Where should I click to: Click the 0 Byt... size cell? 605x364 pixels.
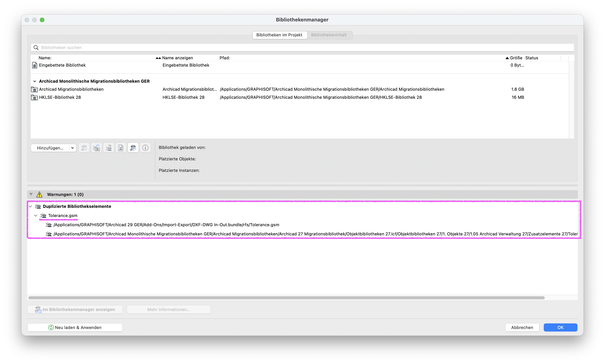pos(517,65)
